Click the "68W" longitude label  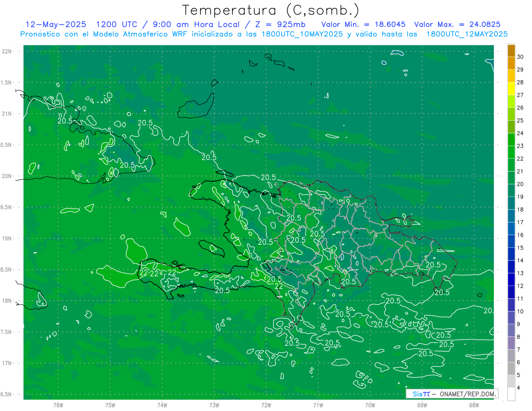pos(473,405)
